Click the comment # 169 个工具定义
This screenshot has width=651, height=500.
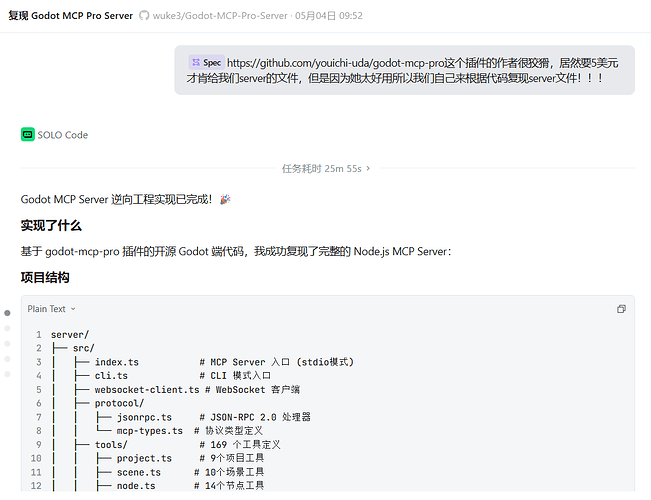pyautogui.click(x=240, y=445)
